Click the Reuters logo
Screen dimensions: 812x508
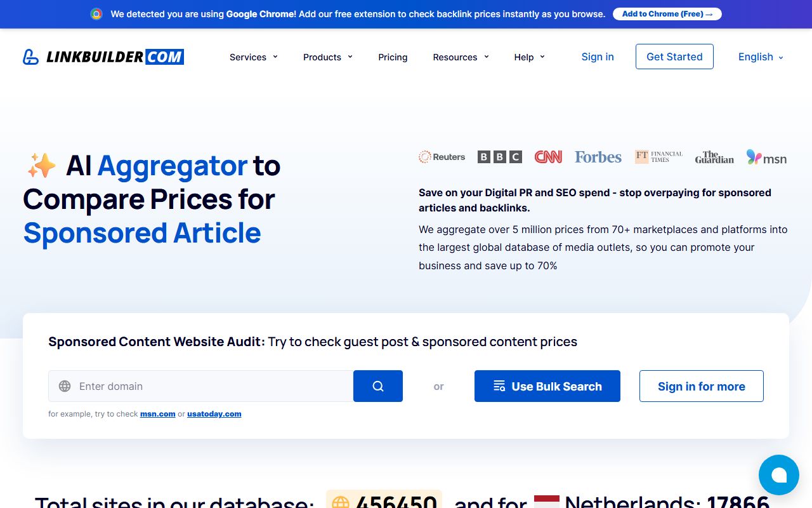(442, 157)
